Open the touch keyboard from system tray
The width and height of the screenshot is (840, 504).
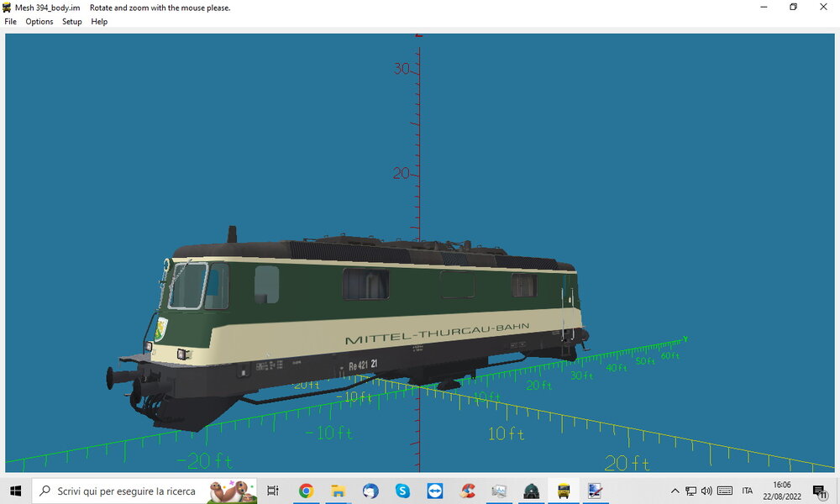click(x=725, y=491)
